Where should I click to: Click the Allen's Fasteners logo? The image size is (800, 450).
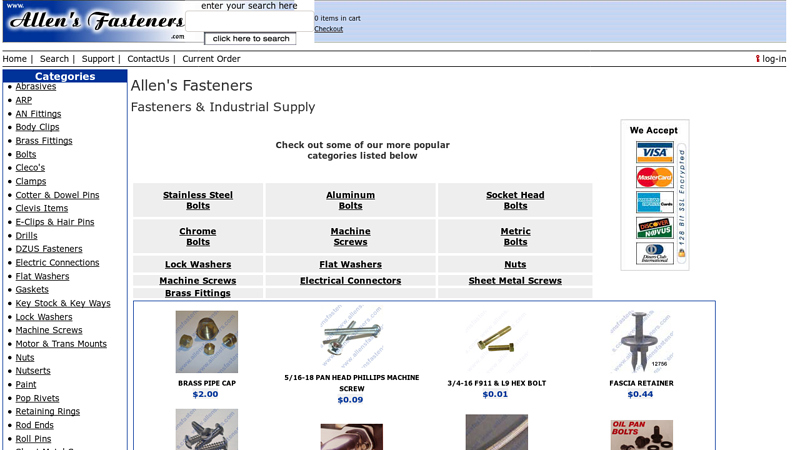[94, 21]
